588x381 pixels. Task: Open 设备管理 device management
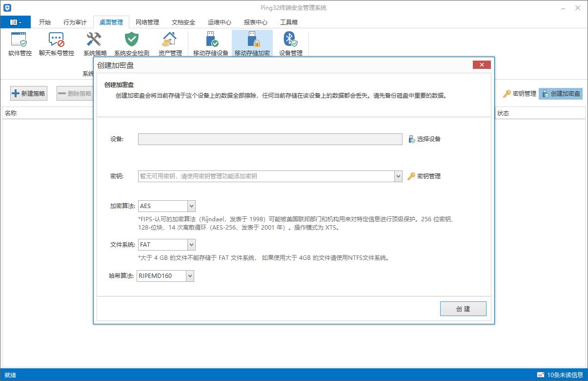(291, 44)
